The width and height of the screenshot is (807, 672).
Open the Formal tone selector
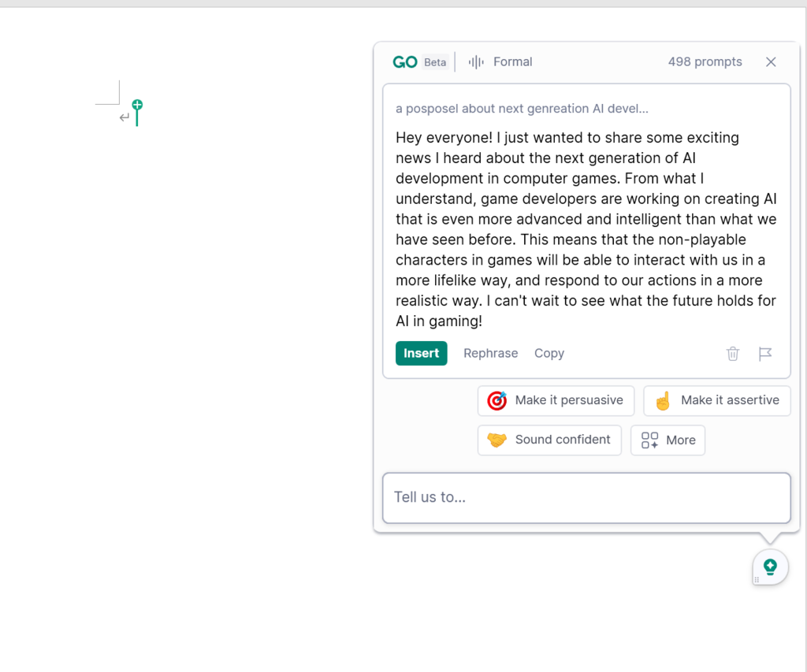512,61
